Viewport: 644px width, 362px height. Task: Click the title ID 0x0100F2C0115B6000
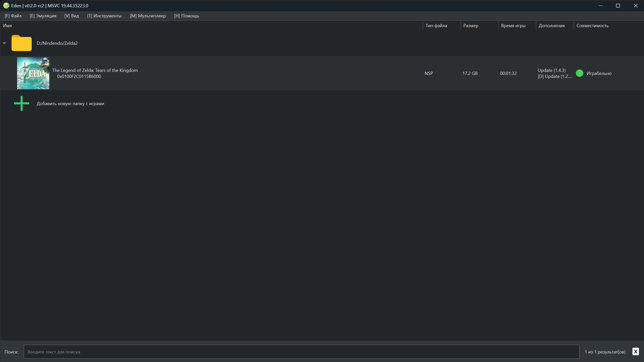pos(79,76)
